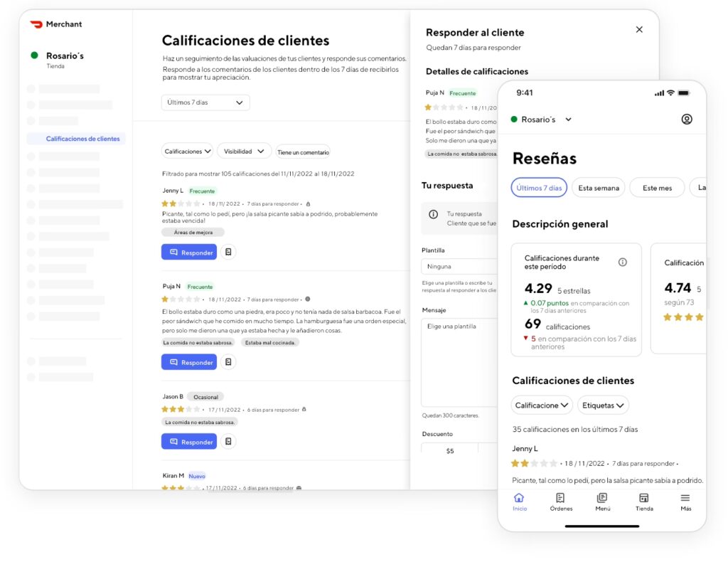Image resolution: width=728 pixels, height=562 pixels.
Task: Open the Inicio home icon
Action: tap(520, 502)
